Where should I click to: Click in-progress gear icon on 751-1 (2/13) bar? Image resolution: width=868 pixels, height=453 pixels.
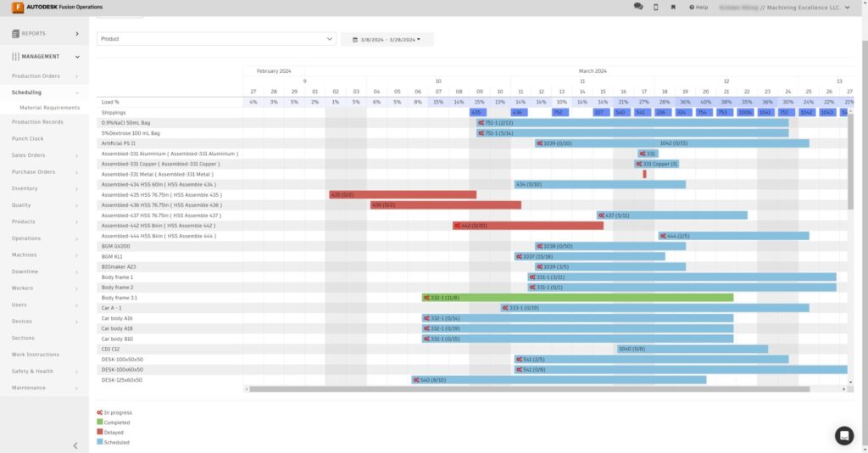coord(481,123)
